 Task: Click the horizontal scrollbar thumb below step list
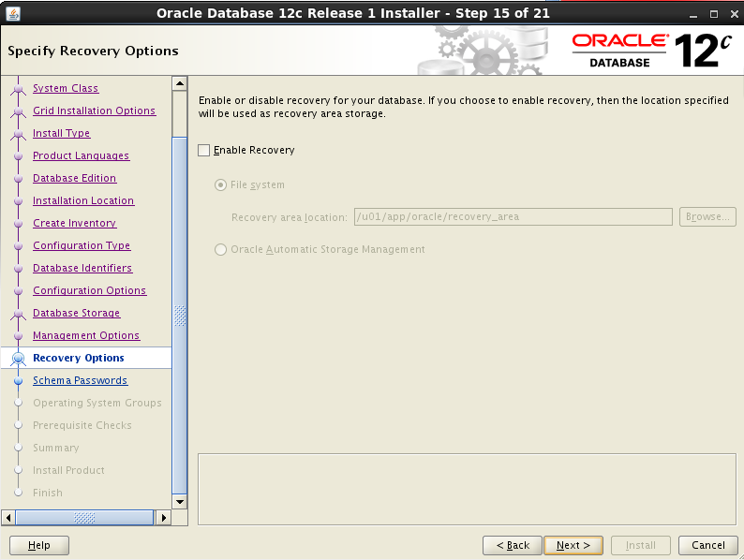point(84,517)
